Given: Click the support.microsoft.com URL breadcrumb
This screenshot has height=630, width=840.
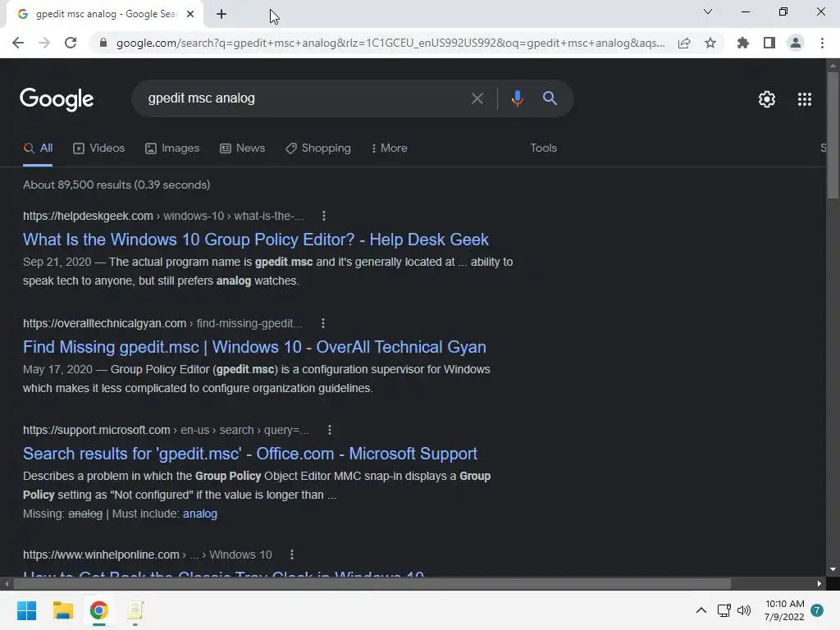Looking at the screenshot, I should [x=166, y=430].
